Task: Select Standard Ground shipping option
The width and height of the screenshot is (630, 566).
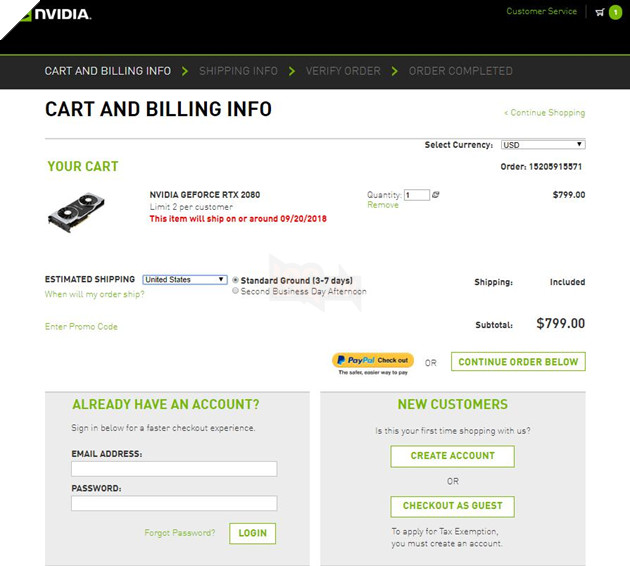Action: point(236,281)
